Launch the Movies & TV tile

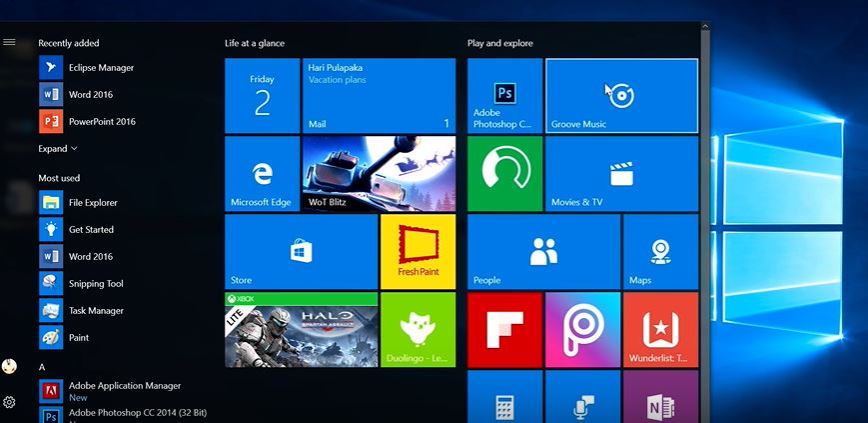click(x=621, y=174)
